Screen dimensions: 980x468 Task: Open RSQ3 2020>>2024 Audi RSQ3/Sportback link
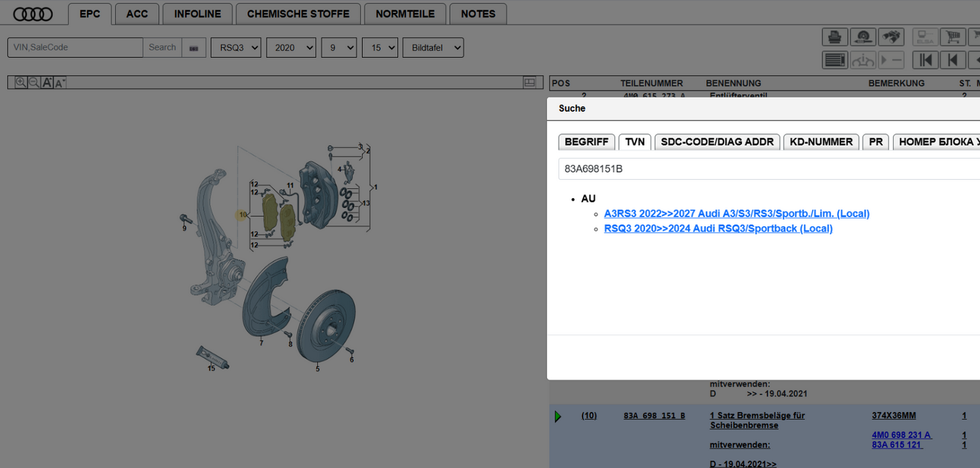tap(718, 228)
